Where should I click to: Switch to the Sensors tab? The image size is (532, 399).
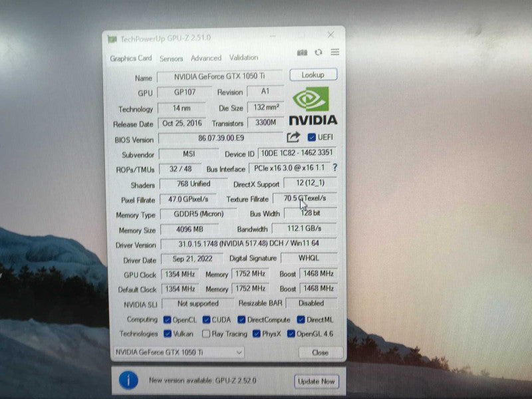tap(172, 59)
